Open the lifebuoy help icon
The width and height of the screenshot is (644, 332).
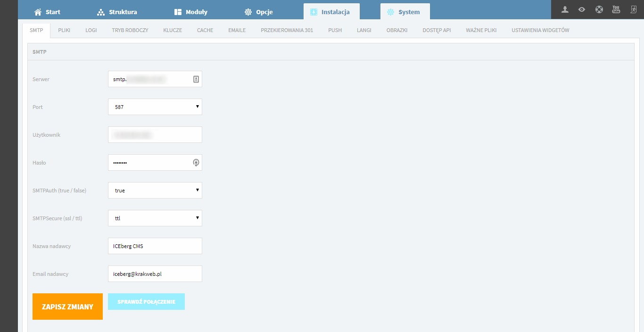pos(599,9)
